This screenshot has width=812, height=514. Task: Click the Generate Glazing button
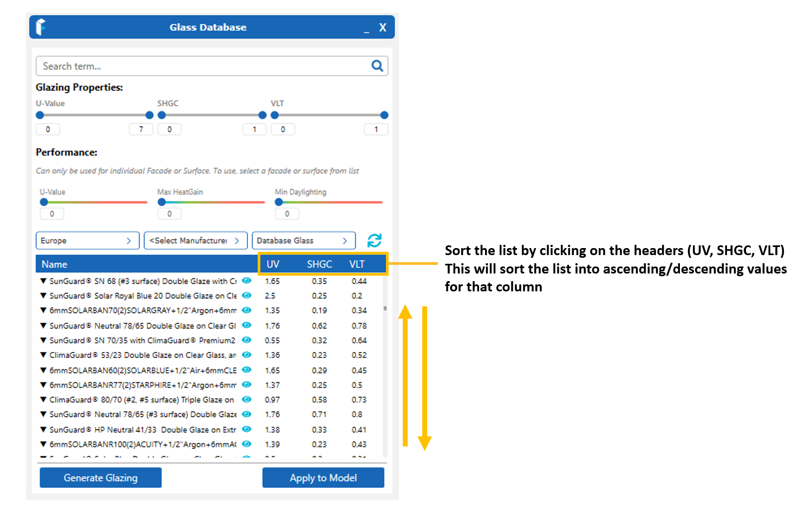click(101, 478)
